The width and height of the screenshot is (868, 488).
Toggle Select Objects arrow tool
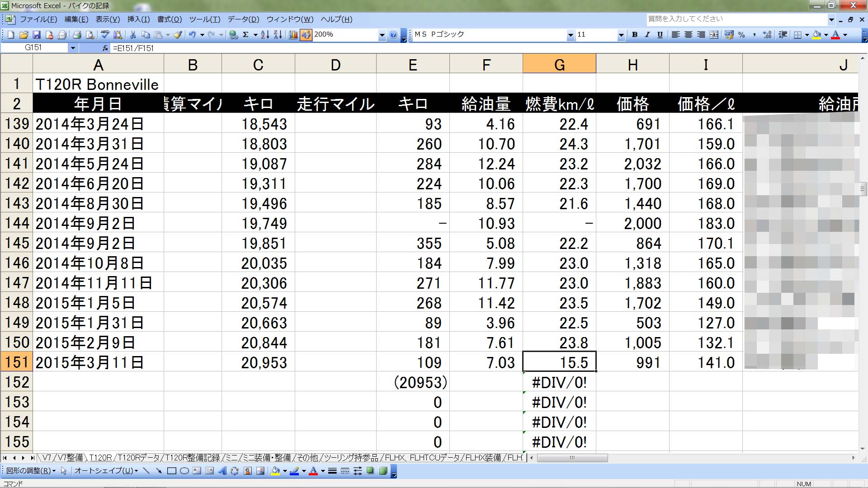(x=63, y=471)
